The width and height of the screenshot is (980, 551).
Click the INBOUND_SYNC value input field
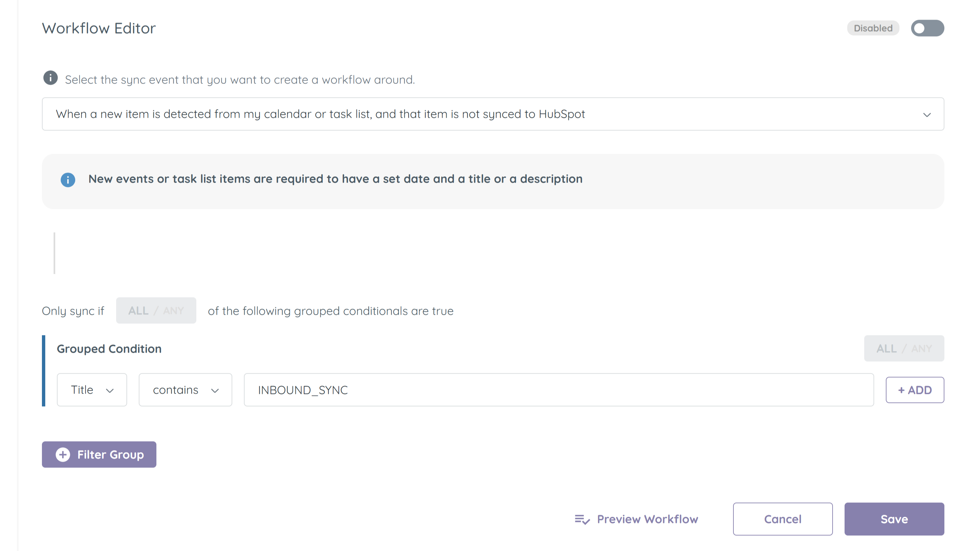pos(558,390)
